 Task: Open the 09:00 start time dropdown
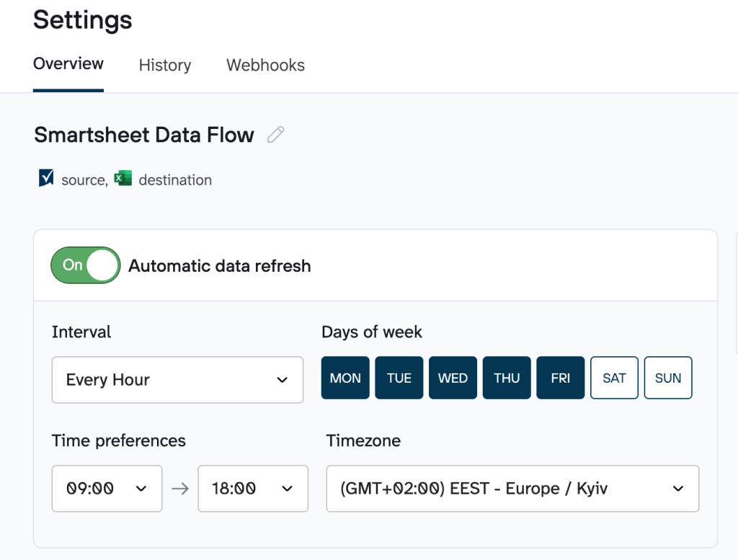[x=107, y=489]
